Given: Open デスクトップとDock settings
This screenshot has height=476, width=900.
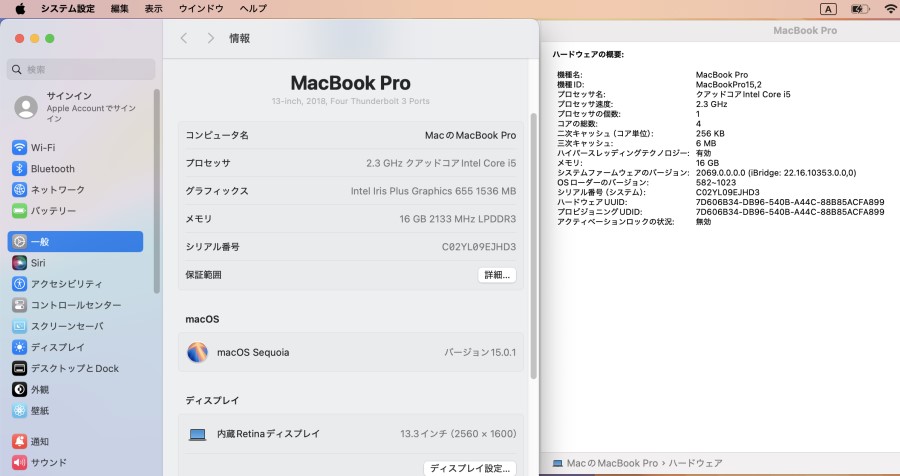Looking at the screenshot, I should coord(75,369).
